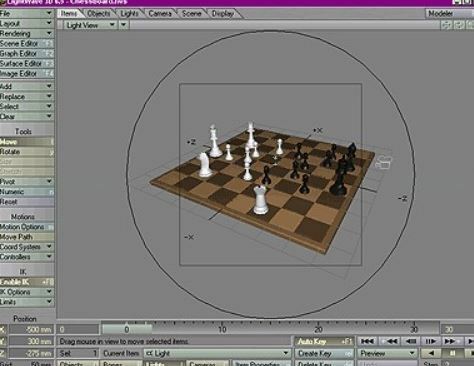This screenshot has width=474, height=366.
Task: Click the frame slider handle at 0
Action: [x=127, y=330]
